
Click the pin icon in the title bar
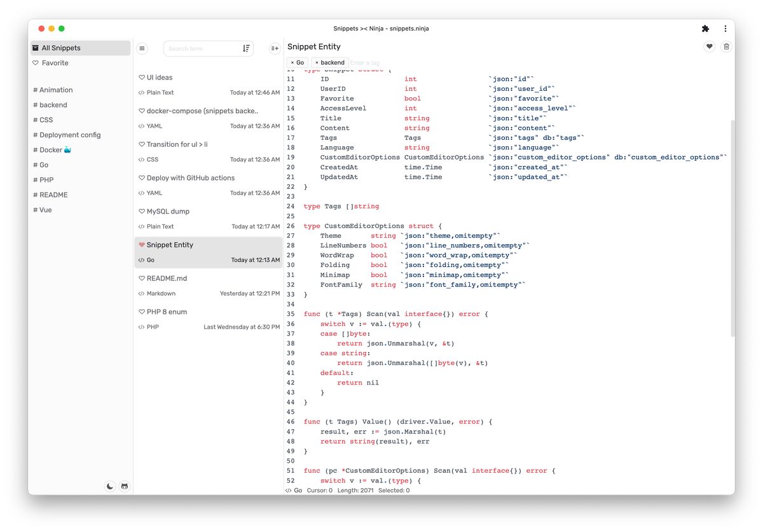705,29
